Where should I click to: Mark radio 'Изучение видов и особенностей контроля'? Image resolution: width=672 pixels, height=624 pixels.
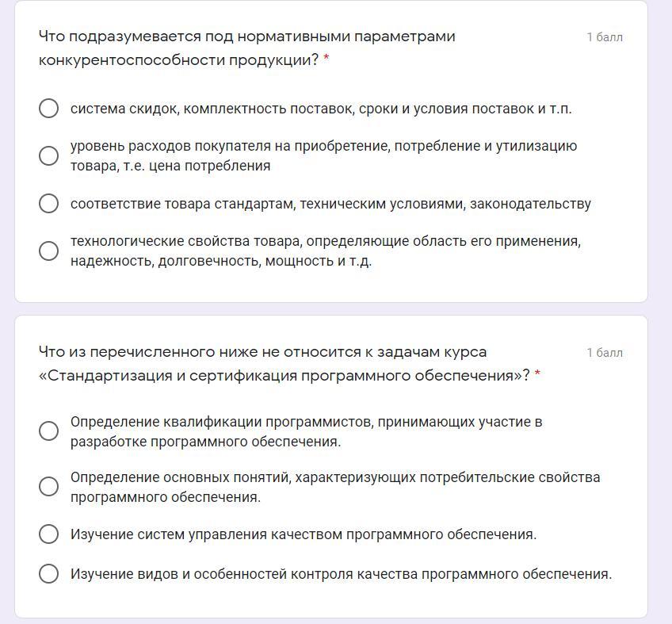48,574
